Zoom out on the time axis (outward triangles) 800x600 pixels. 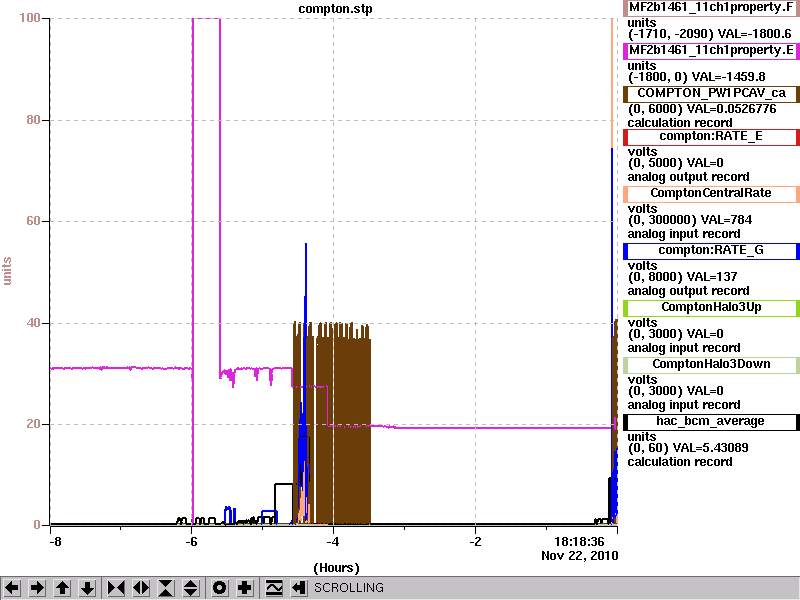141,588
